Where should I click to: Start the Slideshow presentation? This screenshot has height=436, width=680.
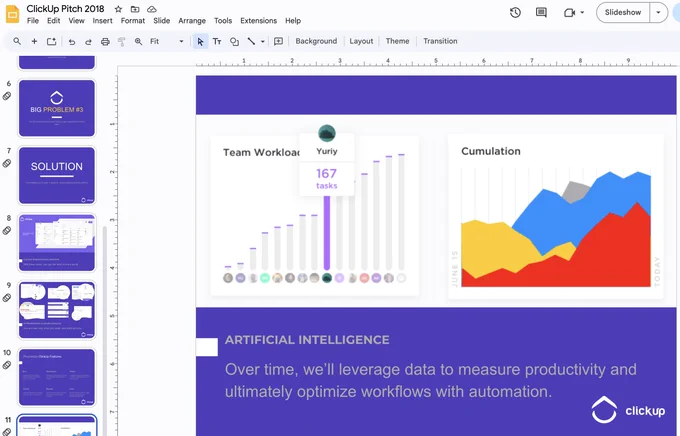pyautogui.click(x=623, y=13)
